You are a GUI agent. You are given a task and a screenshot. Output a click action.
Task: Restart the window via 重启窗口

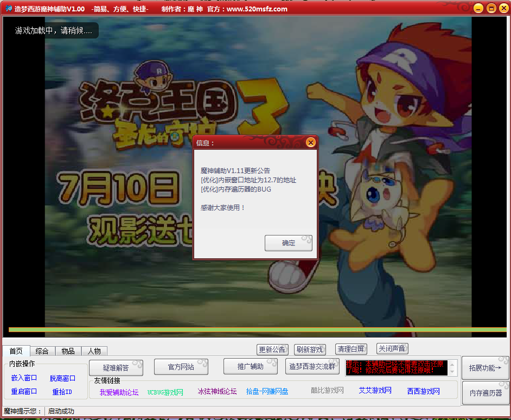click(x=24, y=391)
